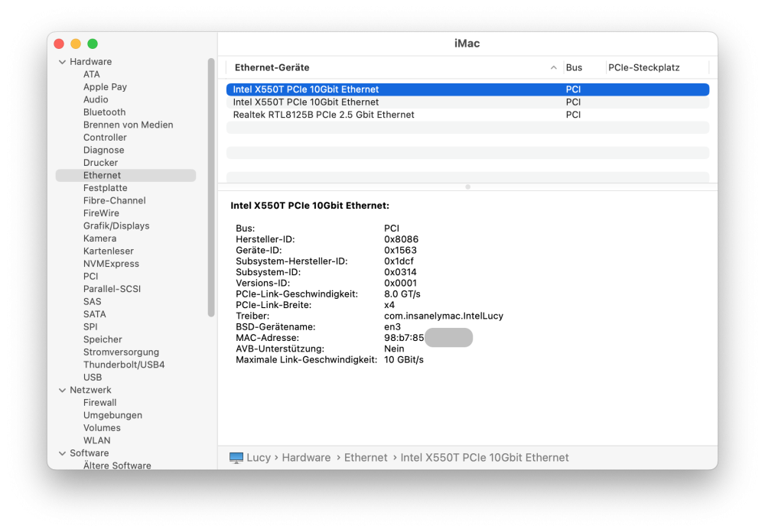Click the 8.0 GT/s link speed value
The image size is (765, 532).
click(x=402, y=294)
